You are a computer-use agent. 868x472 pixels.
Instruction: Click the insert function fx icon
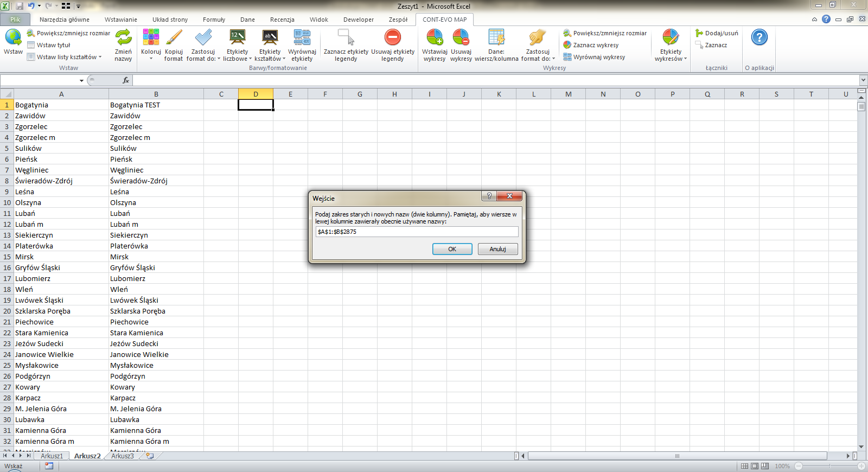pos(126,80)
